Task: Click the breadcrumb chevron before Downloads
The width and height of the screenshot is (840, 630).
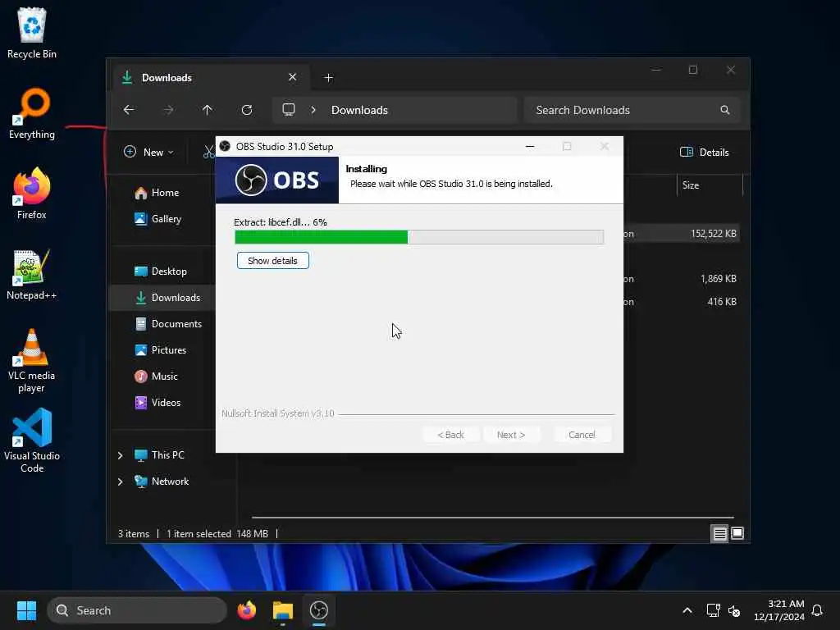Action: [313, 110]
